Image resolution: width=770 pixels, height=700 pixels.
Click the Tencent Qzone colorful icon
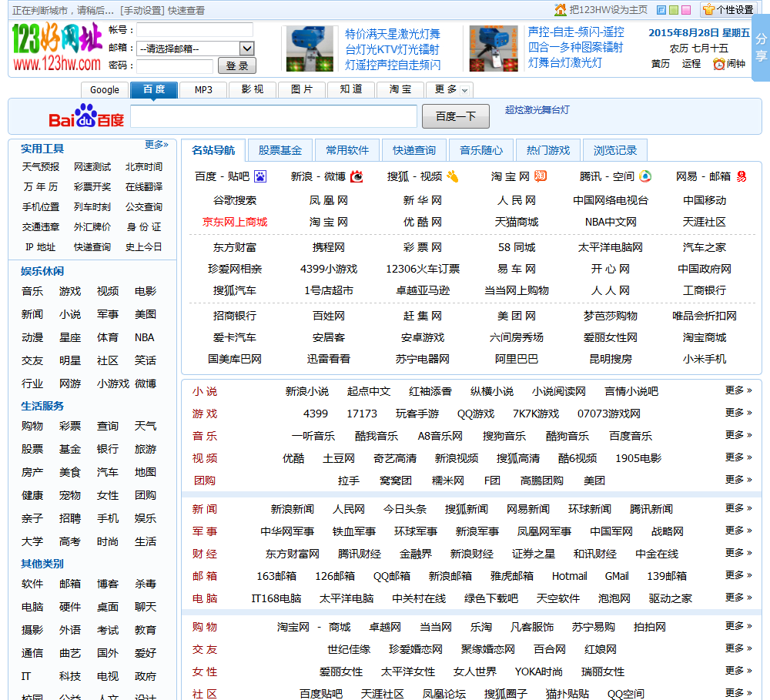[x=645, y=176]
